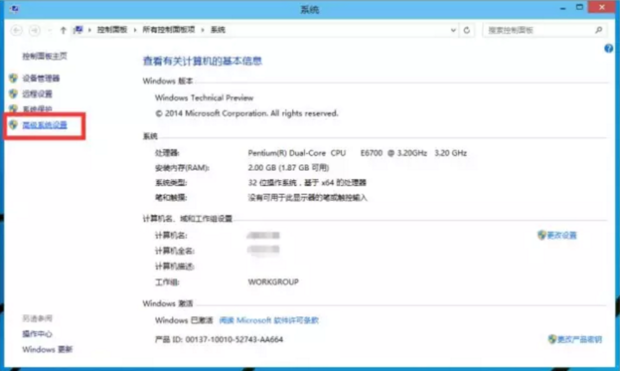The image size is (620, 371).
Task: Click the 查看有关计算机的基本信息 heading
Action: click(202, 61)
